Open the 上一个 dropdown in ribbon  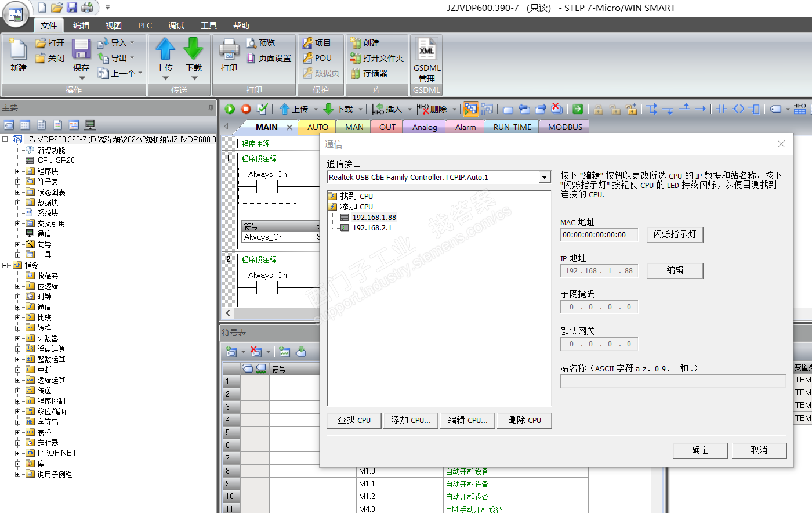click(x=140, y=73)
